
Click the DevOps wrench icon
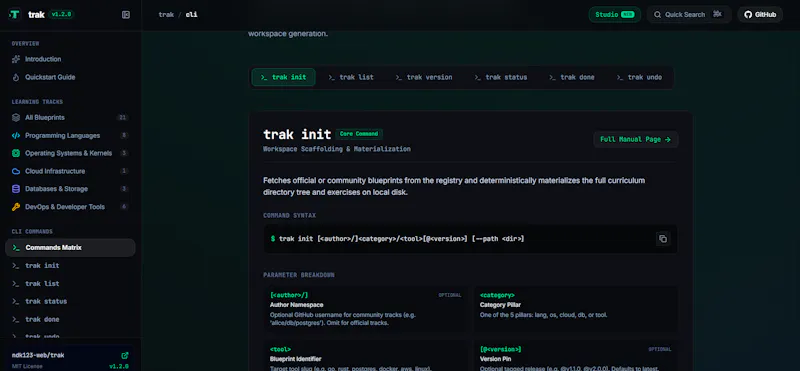pos(16,207)
